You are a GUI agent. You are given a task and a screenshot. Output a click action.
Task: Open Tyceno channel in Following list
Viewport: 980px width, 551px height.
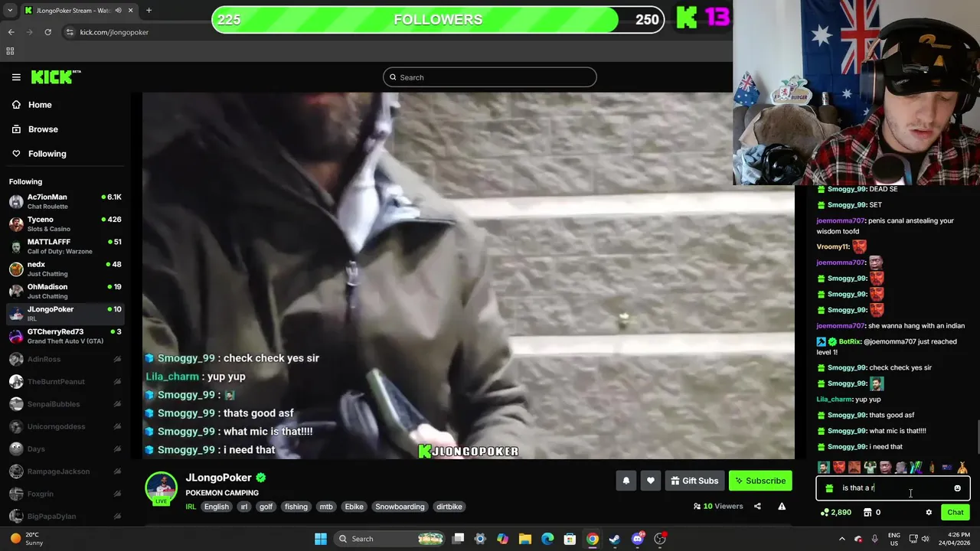coord(65,223)
